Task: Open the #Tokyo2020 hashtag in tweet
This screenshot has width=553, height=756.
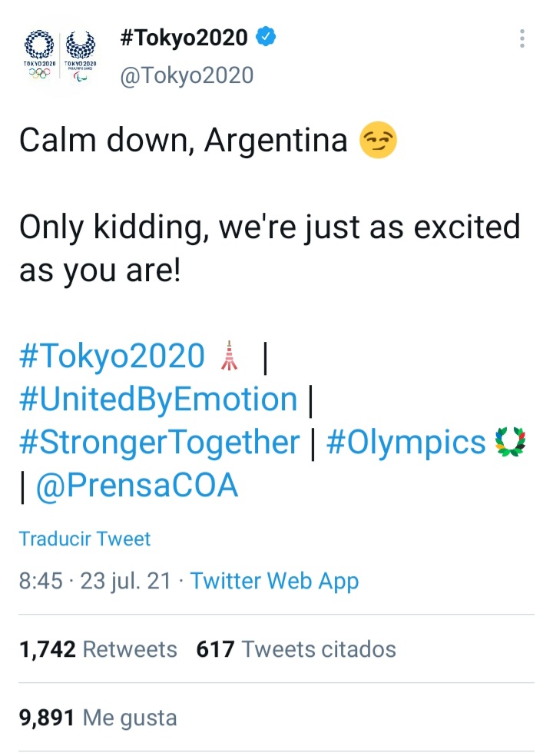Action: tap(111, 356)
